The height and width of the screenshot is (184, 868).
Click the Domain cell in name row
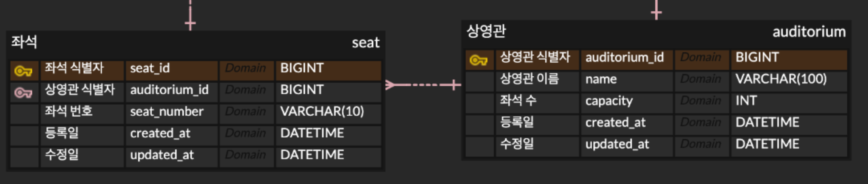[701, 79]
